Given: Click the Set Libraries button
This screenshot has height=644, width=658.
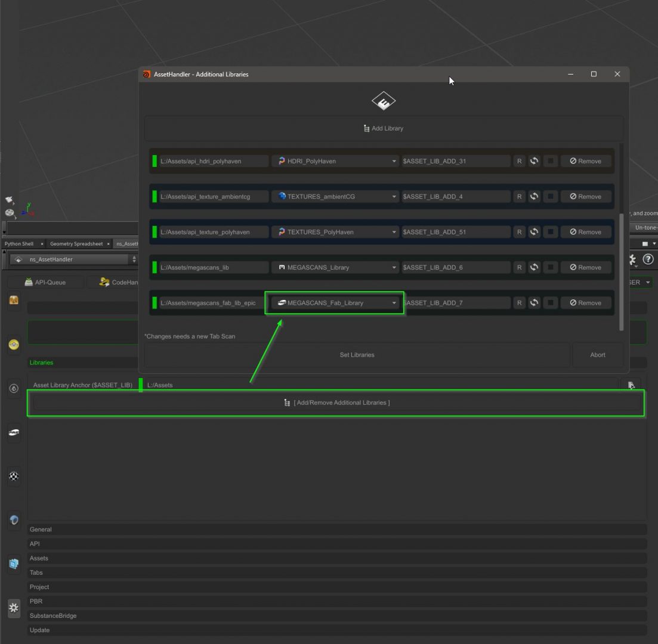Looking at the screenshot, I should (357, 355).
